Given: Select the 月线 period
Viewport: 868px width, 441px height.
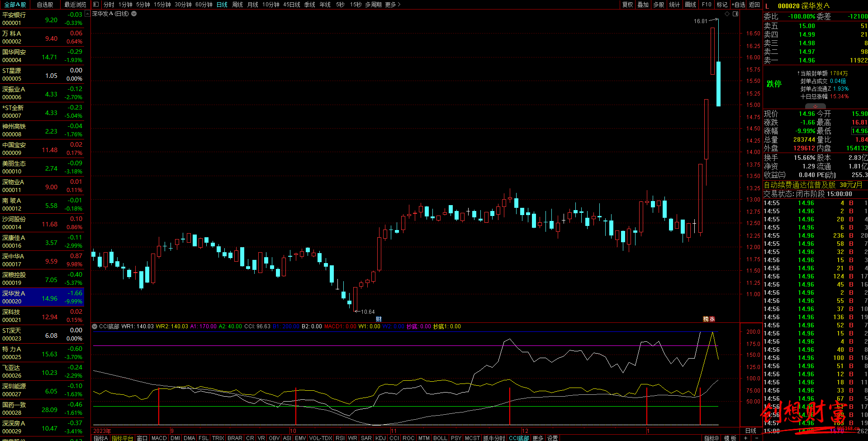Looking at the screenshot, I should 252,5.
